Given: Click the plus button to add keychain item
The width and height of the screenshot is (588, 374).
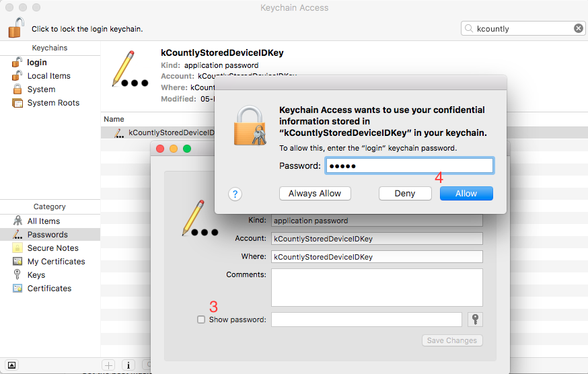Looking at the screenshot, I should pyautogui.click(x=108, y=365).
